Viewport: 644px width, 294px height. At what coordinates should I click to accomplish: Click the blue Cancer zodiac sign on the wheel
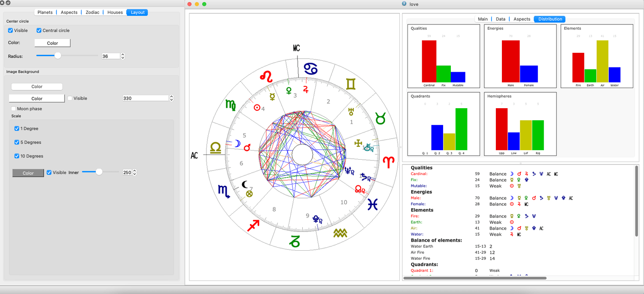point(311,69)
